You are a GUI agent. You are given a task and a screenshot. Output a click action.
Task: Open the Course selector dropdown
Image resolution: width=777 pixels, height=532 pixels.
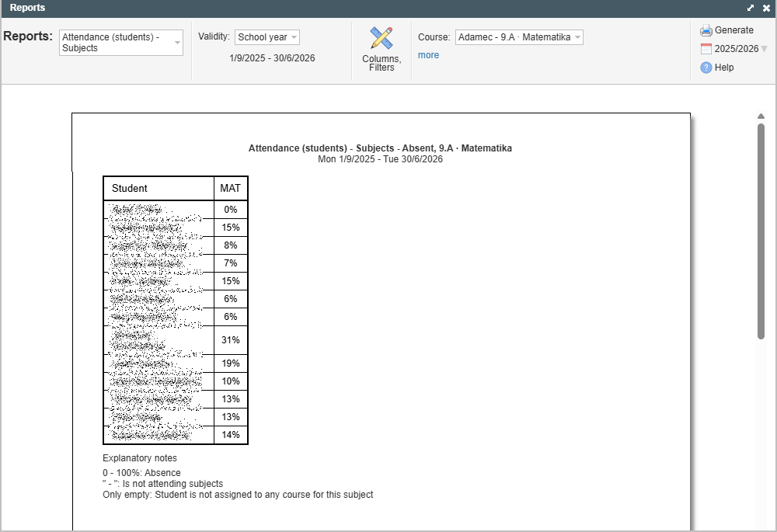click(518, 37)
